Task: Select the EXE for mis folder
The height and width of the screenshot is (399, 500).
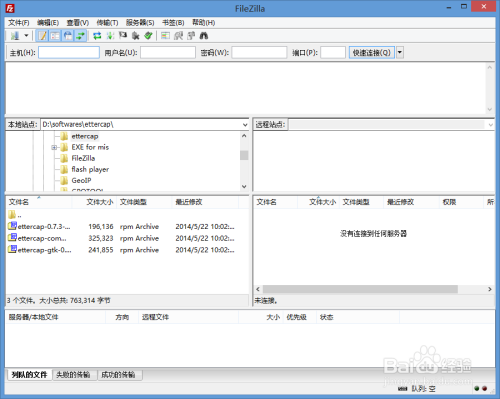Action: [90, 147]
